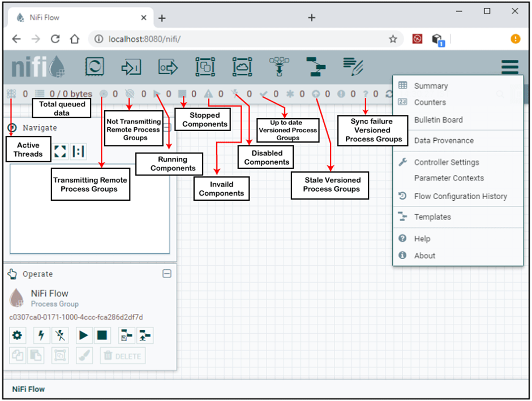Image resolution: width=532 pixels, height=401 pixels.
Task: Enable components with lightning bolt icon
Action: point(41,335)
